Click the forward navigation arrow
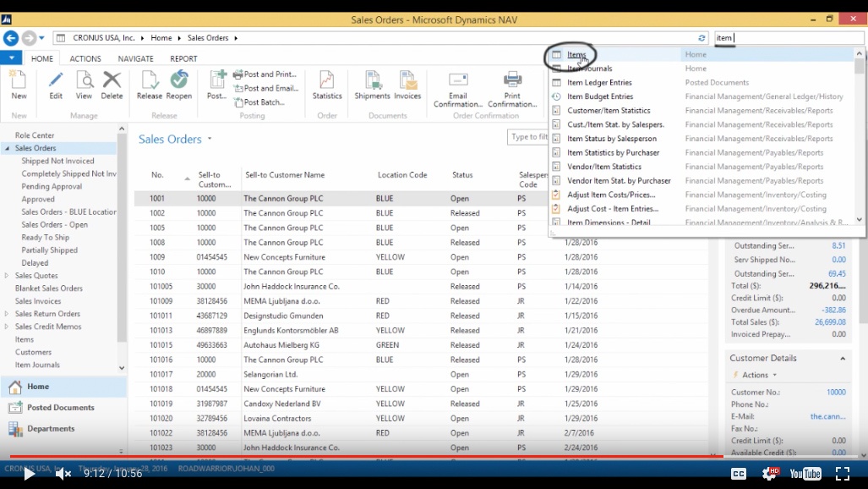 (x=30, y=38)
